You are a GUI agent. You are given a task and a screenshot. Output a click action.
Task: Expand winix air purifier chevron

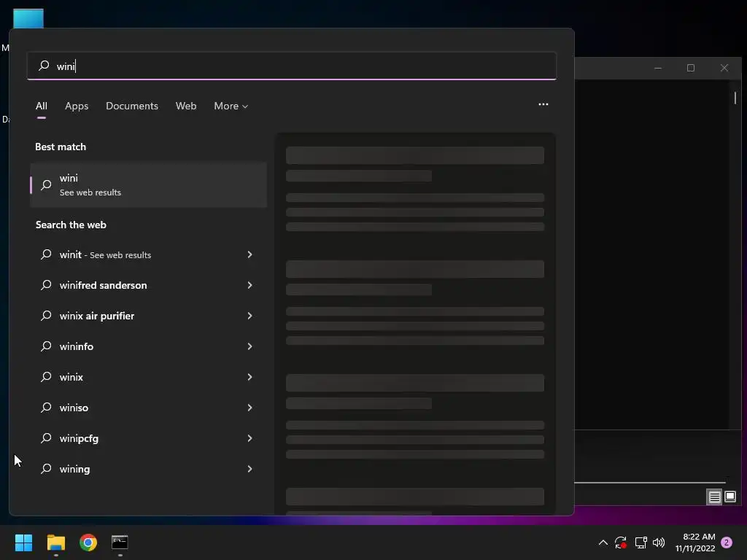click(x=249, y=316)
